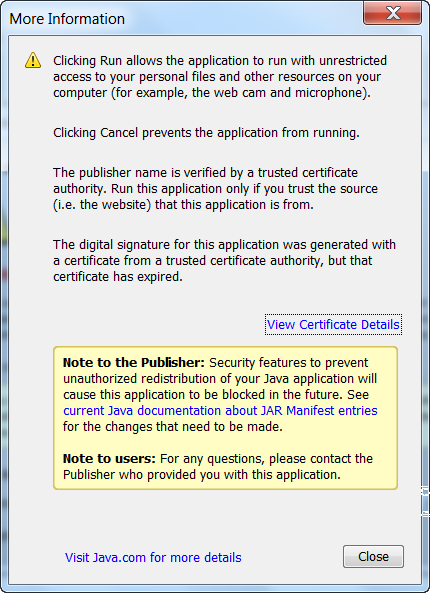
Task: Click the Close button at the bottom
Action: (x=373, y=556)
